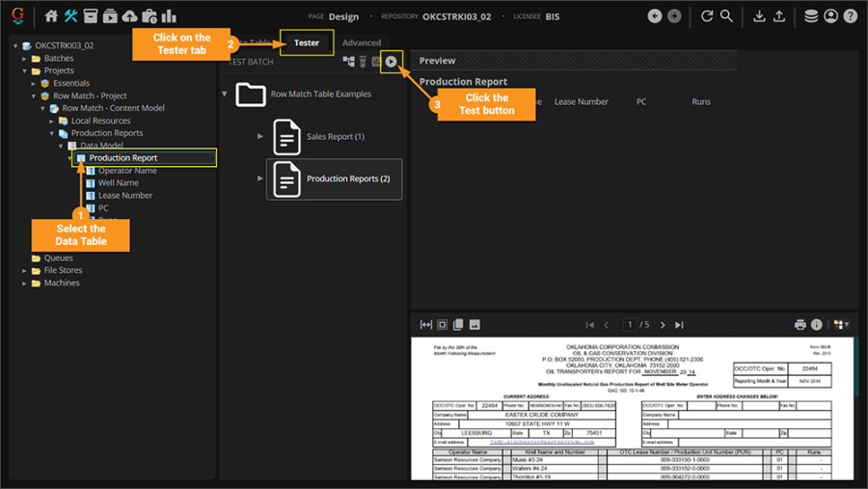Click the upload icon
The width and height of the screenshot is (868, 489).
coord(779,16)
